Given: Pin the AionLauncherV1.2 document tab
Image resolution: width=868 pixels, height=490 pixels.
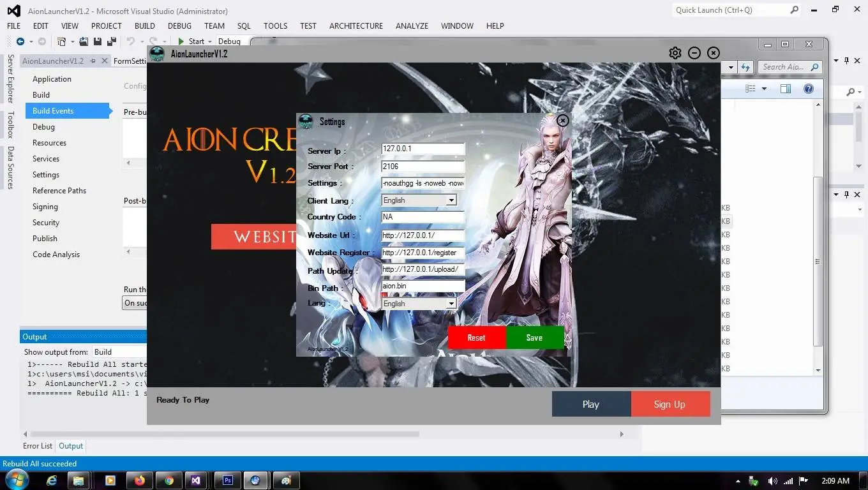Looking at the screenshot, I should (93, 61).
